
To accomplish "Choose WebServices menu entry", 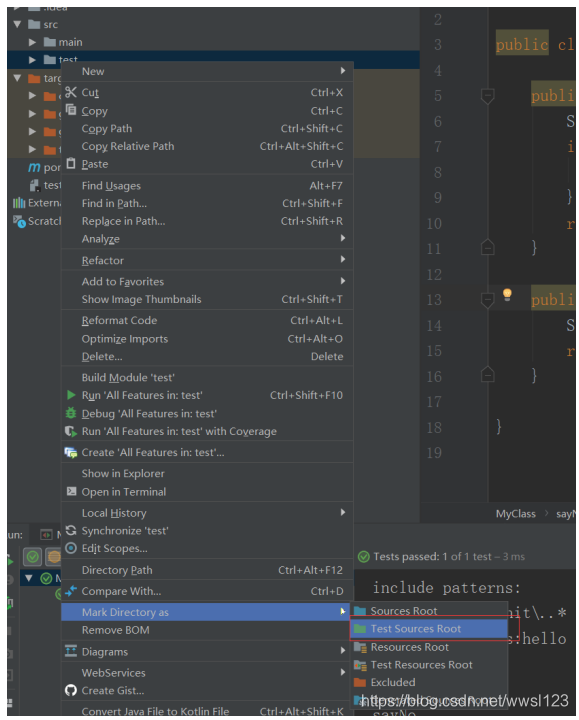I will tap(207, 673).
